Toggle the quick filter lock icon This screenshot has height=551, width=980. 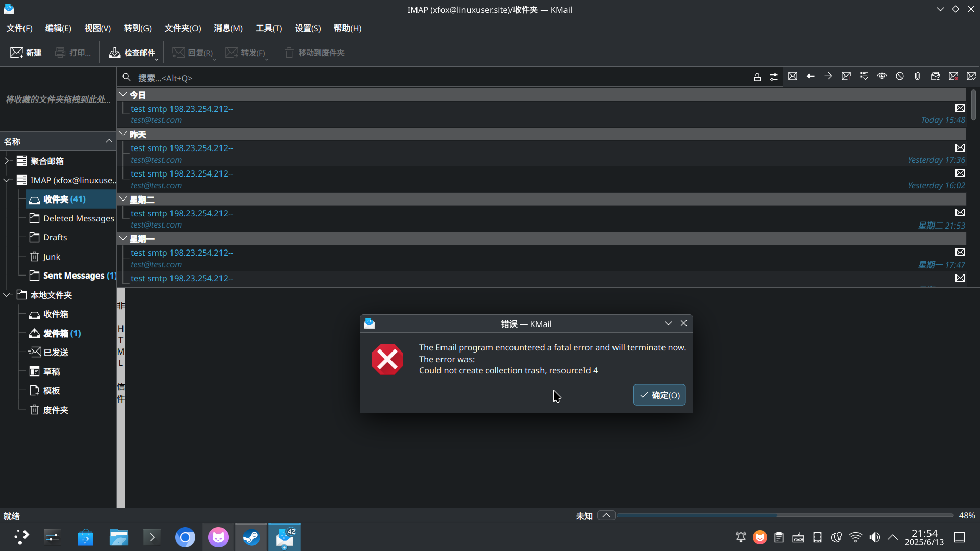pos(757,77)
